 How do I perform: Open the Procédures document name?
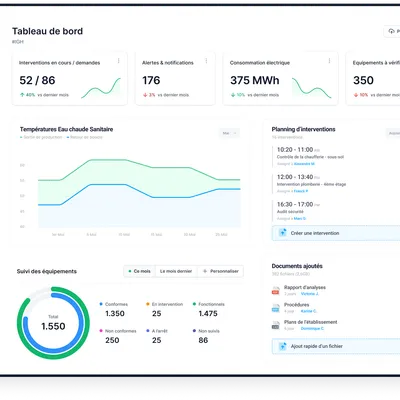[296, 305]
